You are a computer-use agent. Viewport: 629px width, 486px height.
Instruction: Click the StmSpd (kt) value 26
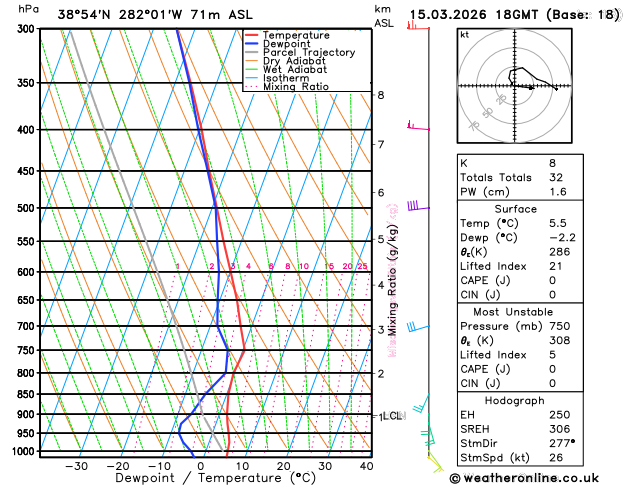pos(556,458)
